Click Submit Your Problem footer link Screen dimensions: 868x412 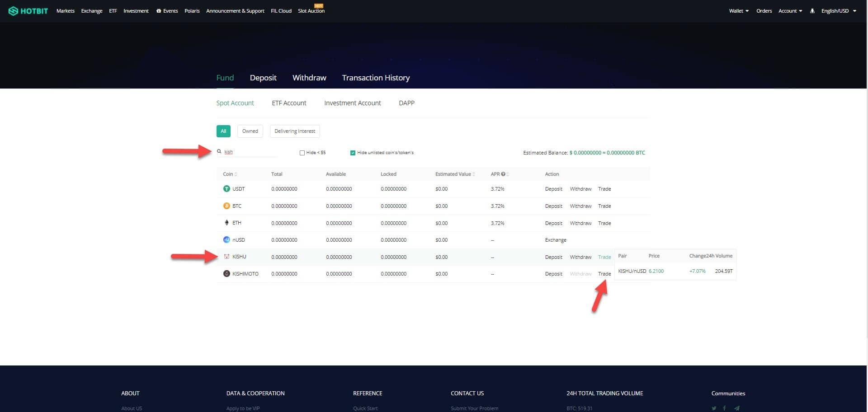tap(474, 408)
